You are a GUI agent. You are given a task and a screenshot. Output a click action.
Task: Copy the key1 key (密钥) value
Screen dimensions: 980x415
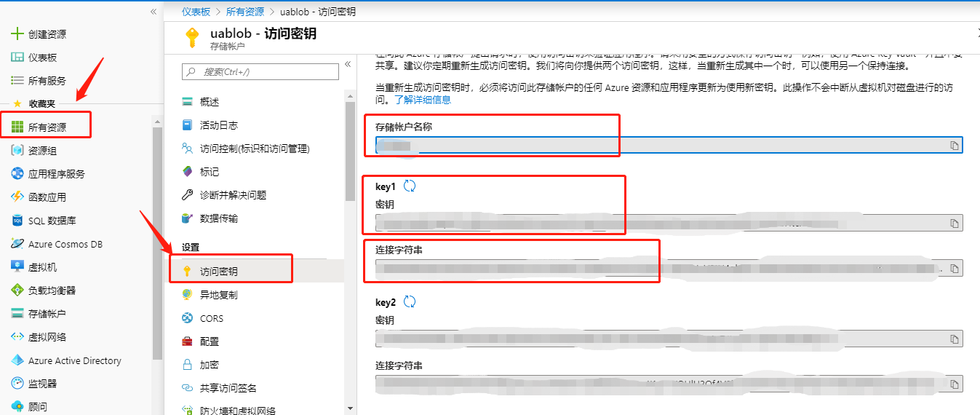(x=955, y=223)
